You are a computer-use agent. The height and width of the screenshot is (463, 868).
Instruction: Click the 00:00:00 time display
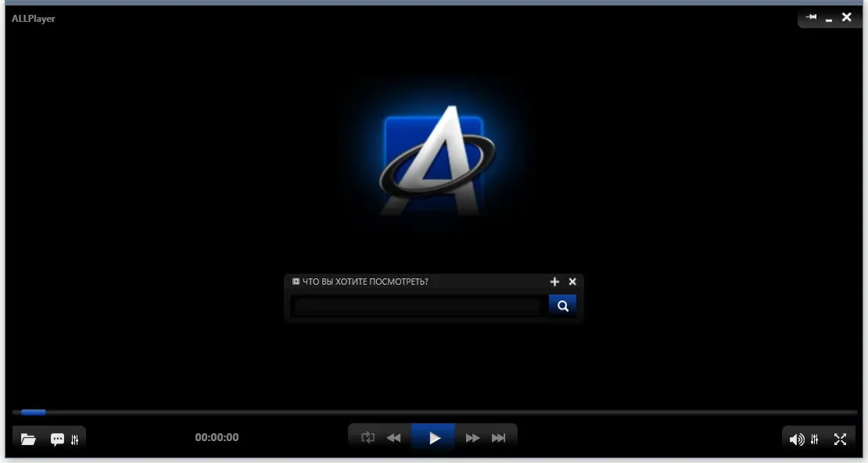pos(217,437)
